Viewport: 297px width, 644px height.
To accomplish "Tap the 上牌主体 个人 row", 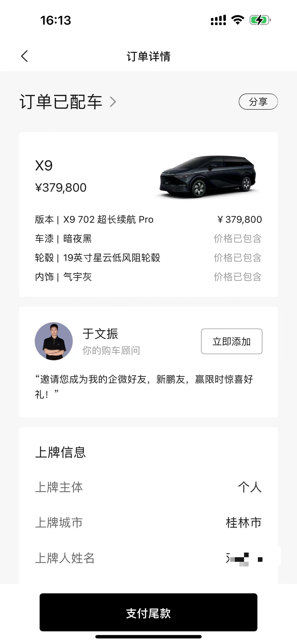I will coord(148,487).
